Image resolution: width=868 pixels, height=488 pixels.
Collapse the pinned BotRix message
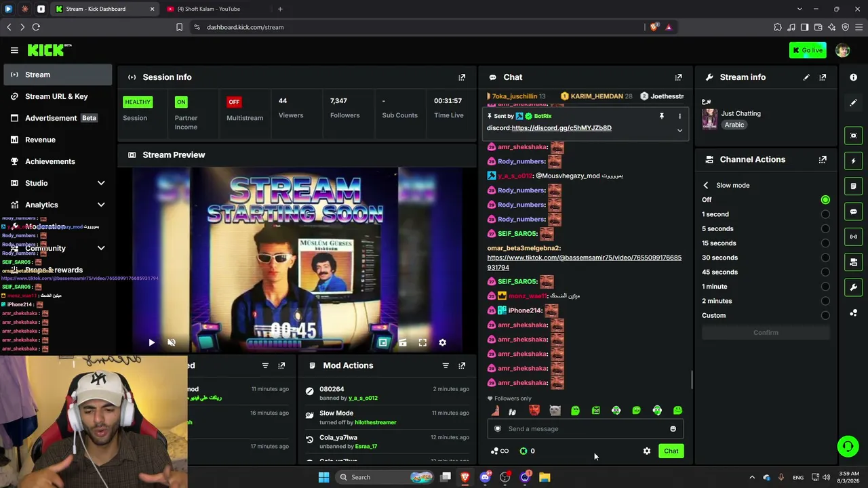point(679,131)
